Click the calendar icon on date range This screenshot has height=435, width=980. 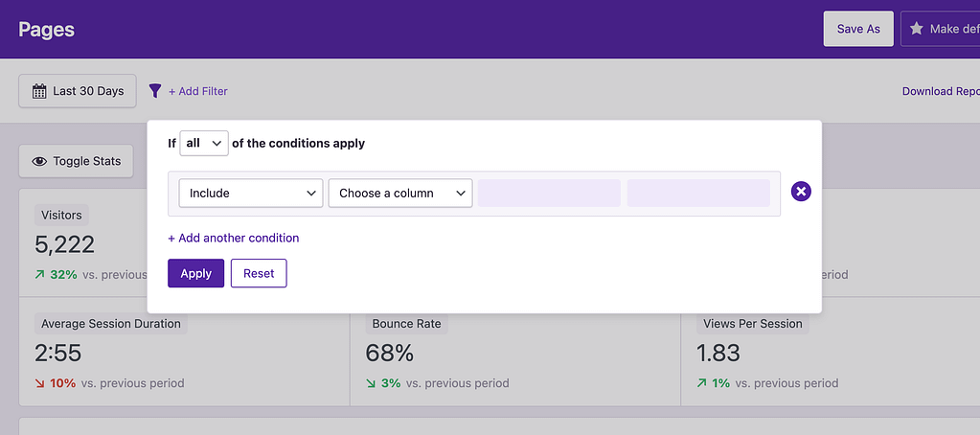(39, 91)
